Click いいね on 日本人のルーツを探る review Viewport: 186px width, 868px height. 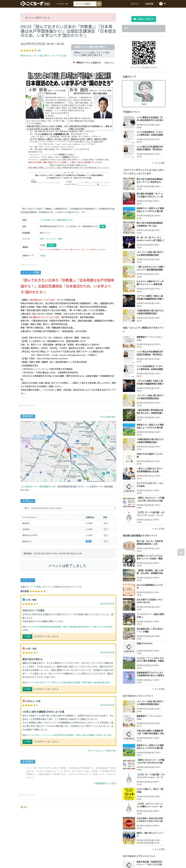[27, 636]
